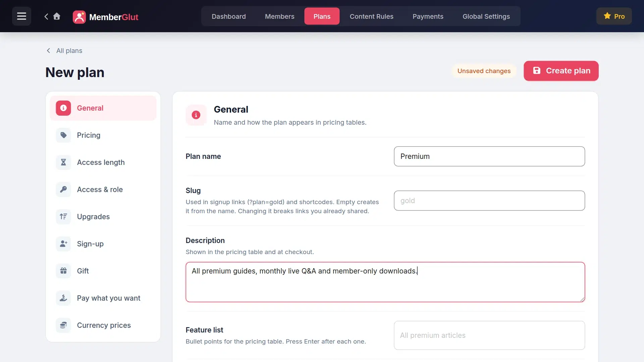Switch to the Members tab
The height and width of the screenshot is (362, 644).
pos(279,16)
